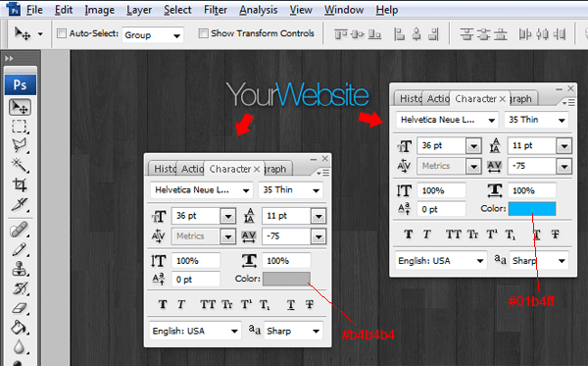Image resolution: width=588 pixels, height=366 pixels.
Task: Select the Pencil tool
Action: (x=20, y=249)
